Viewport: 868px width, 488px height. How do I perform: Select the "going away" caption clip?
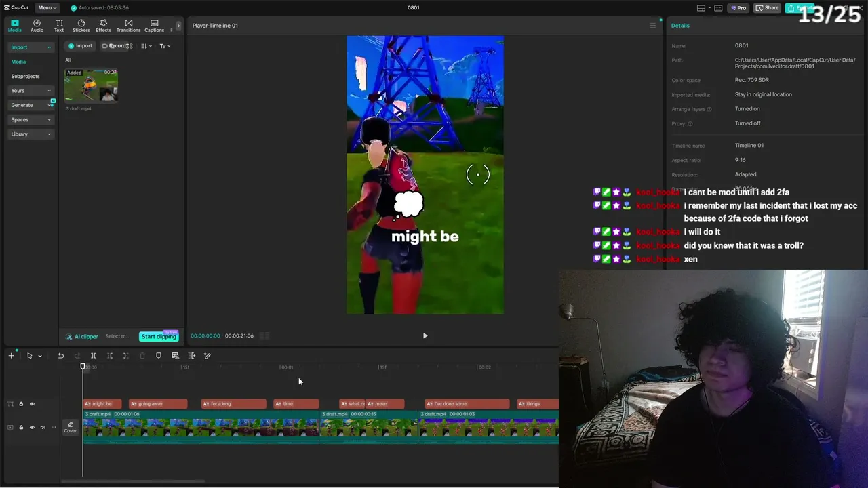tap(158, 404)
